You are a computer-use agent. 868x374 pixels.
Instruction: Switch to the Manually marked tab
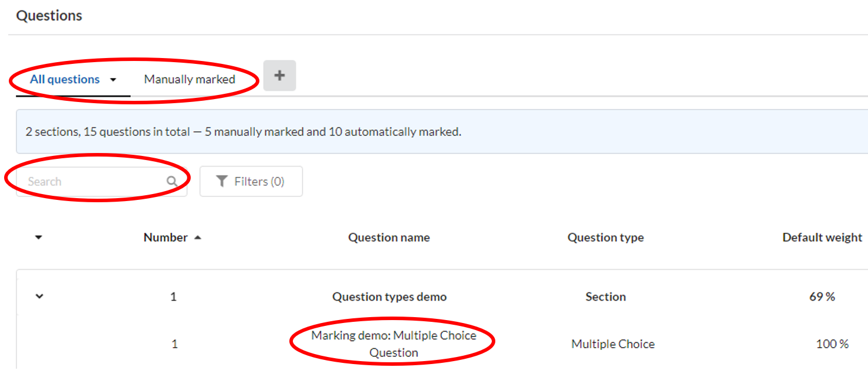(x=190, y=79)
